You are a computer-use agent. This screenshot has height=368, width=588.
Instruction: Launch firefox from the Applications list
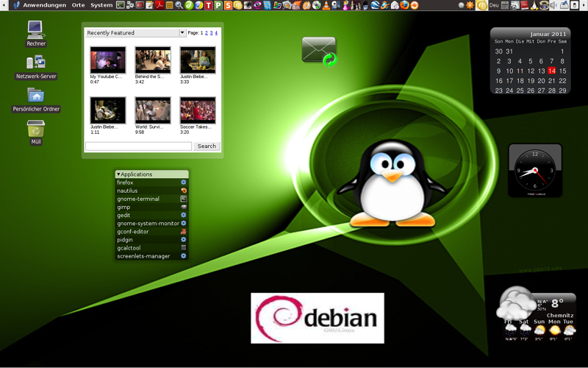(x=151, y=183)
